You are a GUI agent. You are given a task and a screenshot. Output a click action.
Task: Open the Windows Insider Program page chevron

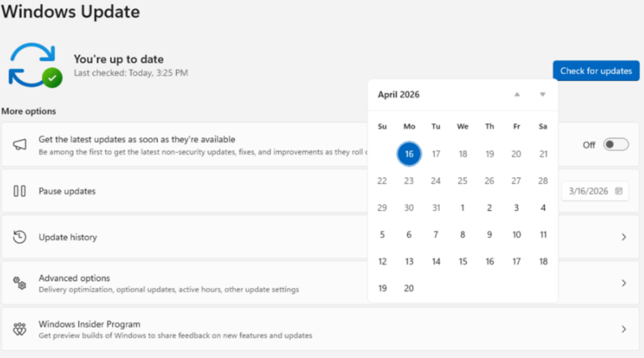[x=623, y=329]
